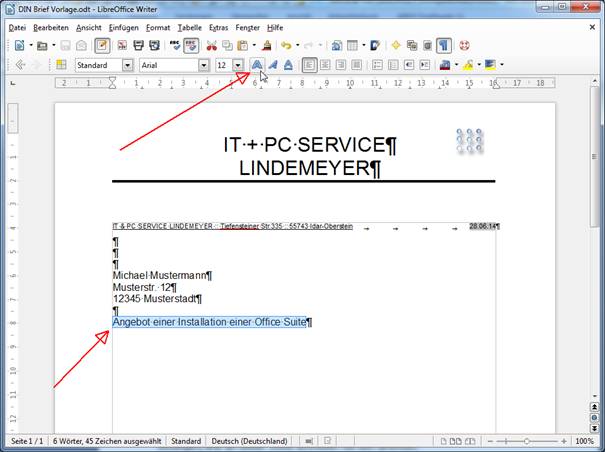Click the Hyperlink icon

pos(336,46)
